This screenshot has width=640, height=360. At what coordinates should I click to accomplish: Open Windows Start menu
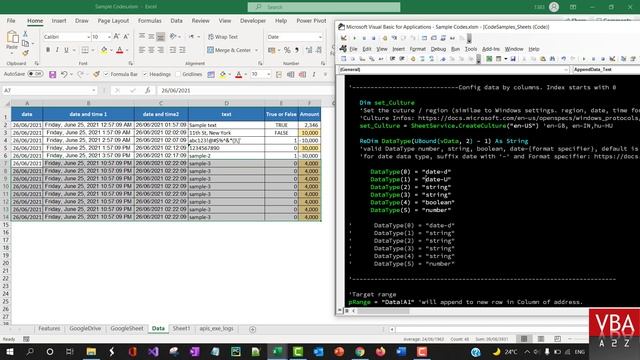pyautogui.click(x=10, y=351)
